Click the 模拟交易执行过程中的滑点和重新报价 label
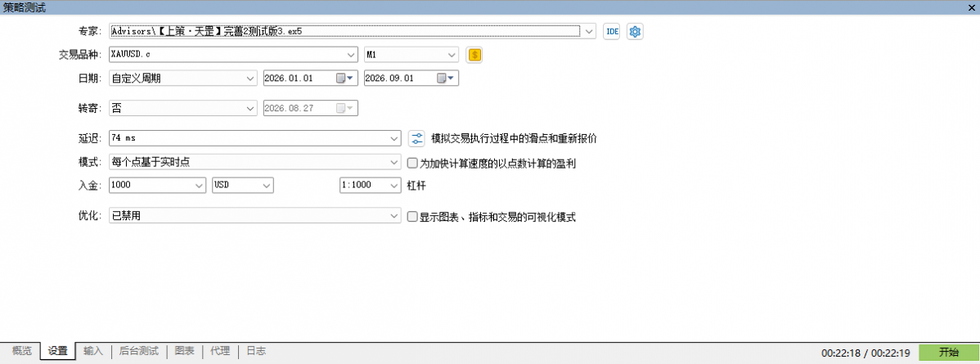 [x=514, y=137]
